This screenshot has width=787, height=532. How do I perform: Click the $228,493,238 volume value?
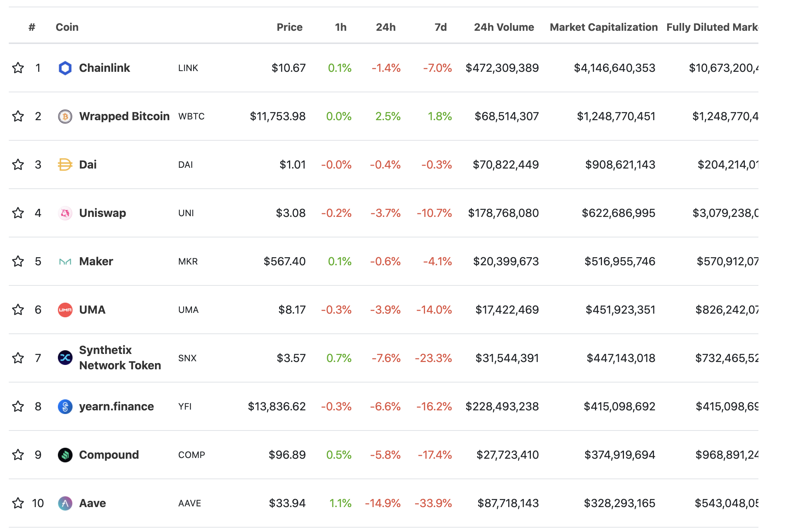pos(502,406)
